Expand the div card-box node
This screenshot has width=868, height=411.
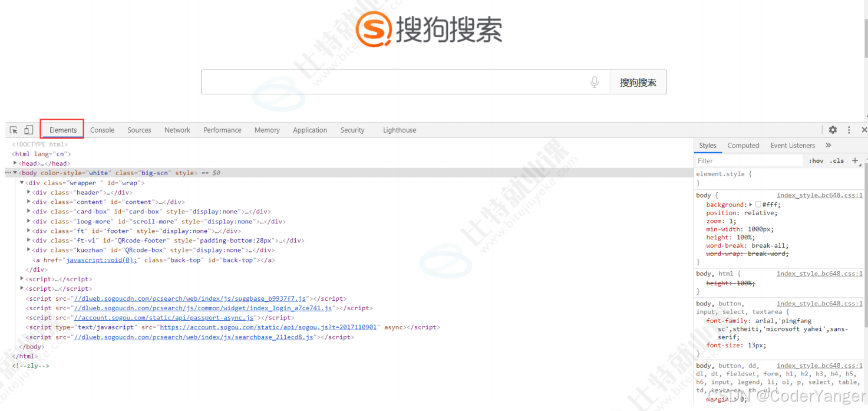tap(29, 211)
